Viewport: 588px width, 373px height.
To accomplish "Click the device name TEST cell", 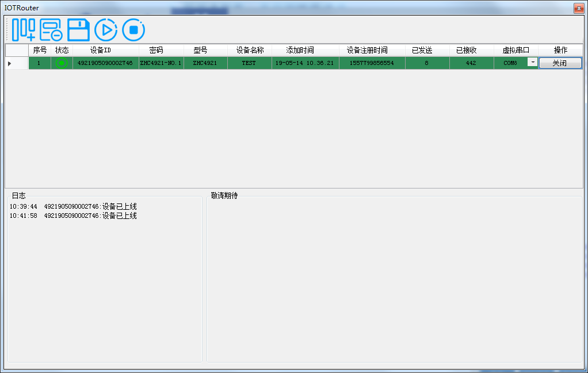I will (x=249, y=63).
